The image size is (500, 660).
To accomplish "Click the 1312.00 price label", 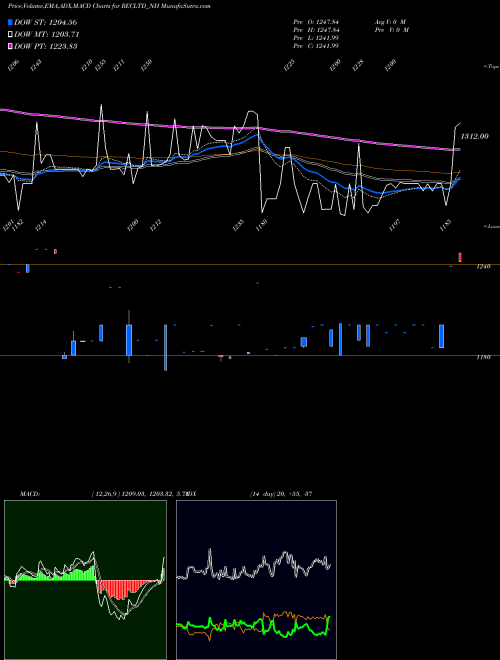I will [x=475, y=136].
